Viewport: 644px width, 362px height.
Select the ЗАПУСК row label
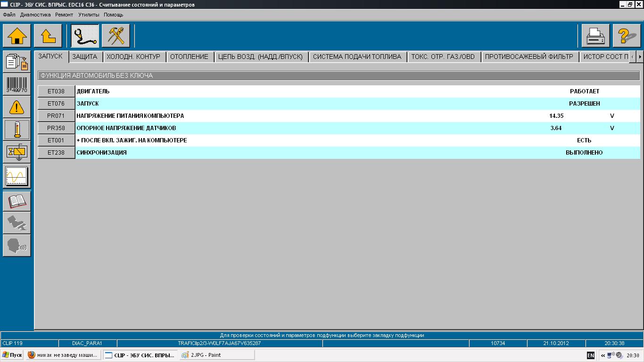[x=88, y=104]
